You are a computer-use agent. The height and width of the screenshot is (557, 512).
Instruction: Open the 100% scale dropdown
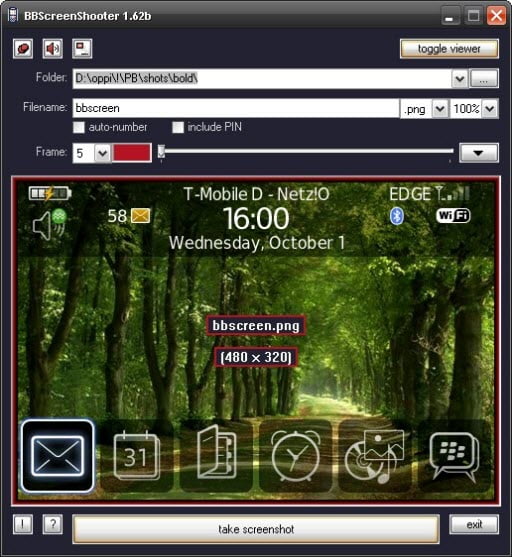pos(490,108)
